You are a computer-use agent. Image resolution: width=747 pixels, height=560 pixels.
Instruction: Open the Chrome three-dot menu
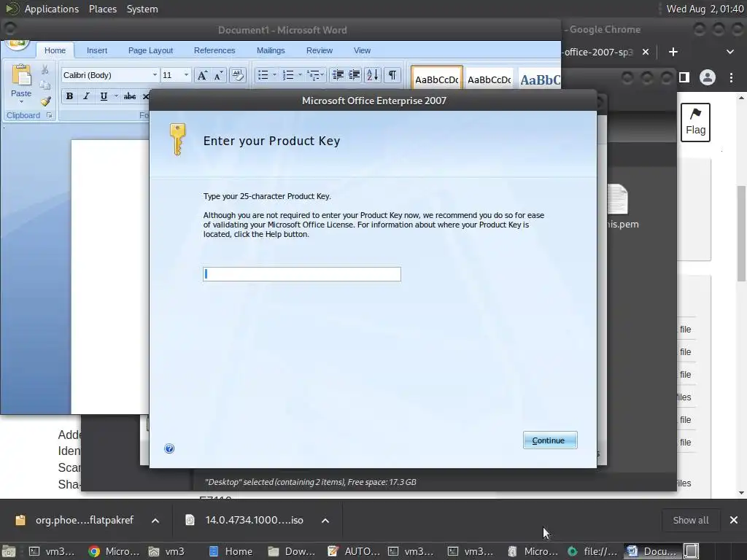tap(731, 77)
